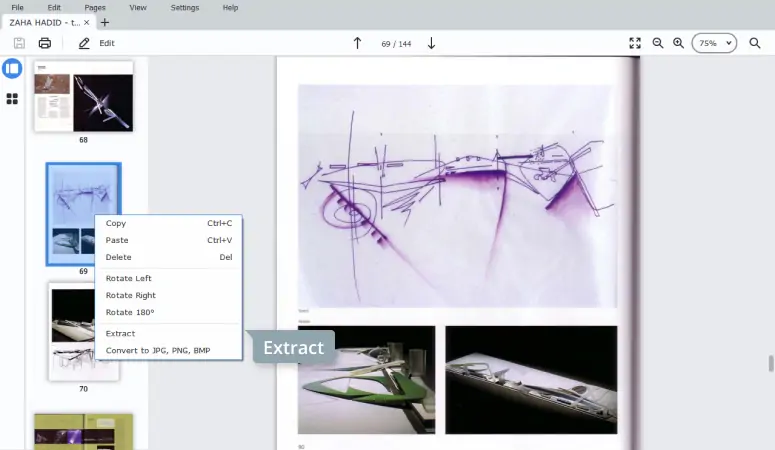Click the zoom out magnifier
Screen dimensions: 775x450
[658, 43]
